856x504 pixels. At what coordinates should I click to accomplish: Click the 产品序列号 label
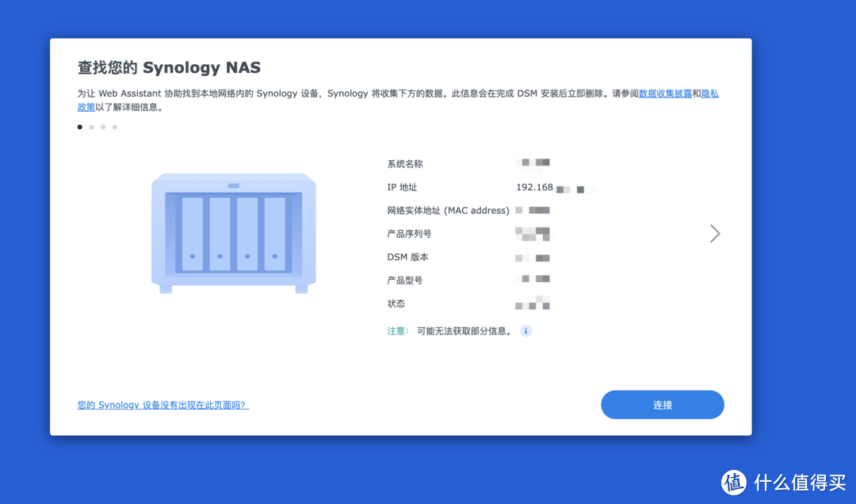coord(410,234)
